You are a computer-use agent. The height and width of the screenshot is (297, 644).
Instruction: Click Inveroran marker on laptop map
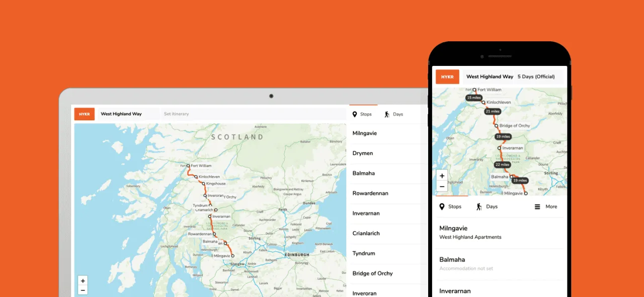(205, 195)
